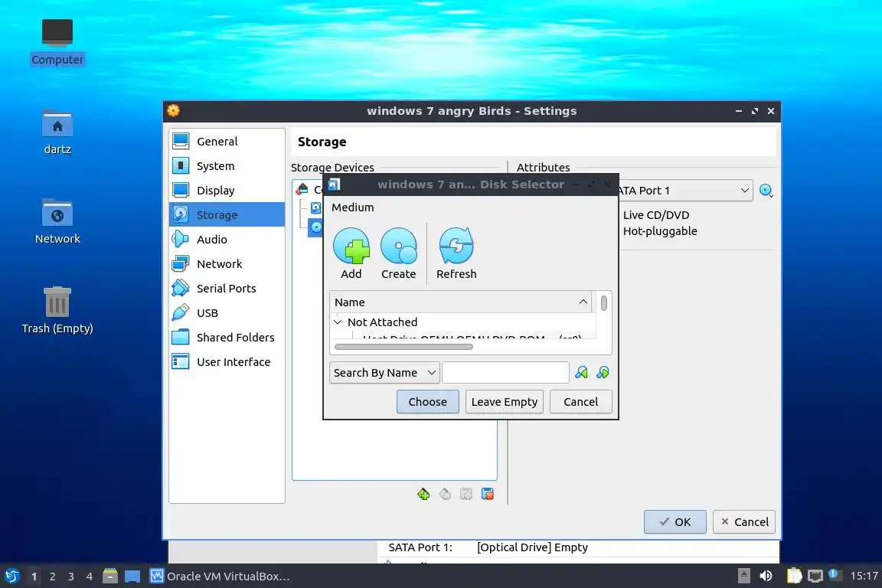
Task: Open the Shared Folders settings page
Action: (227, 337)
